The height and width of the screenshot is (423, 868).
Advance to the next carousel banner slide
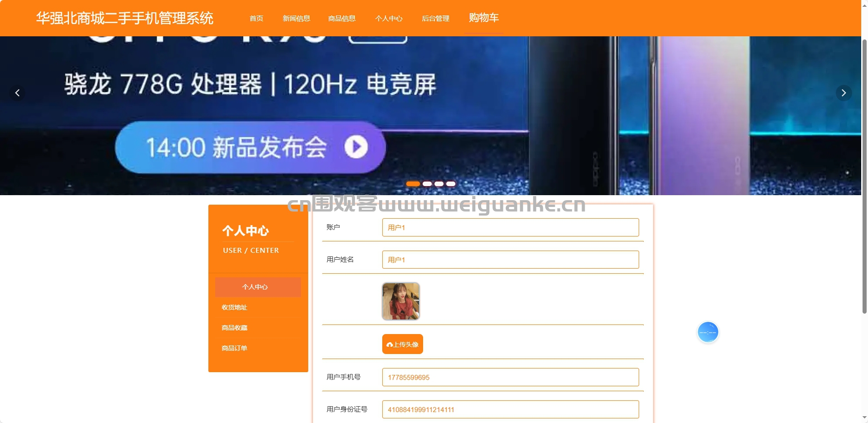pos(843,93)
